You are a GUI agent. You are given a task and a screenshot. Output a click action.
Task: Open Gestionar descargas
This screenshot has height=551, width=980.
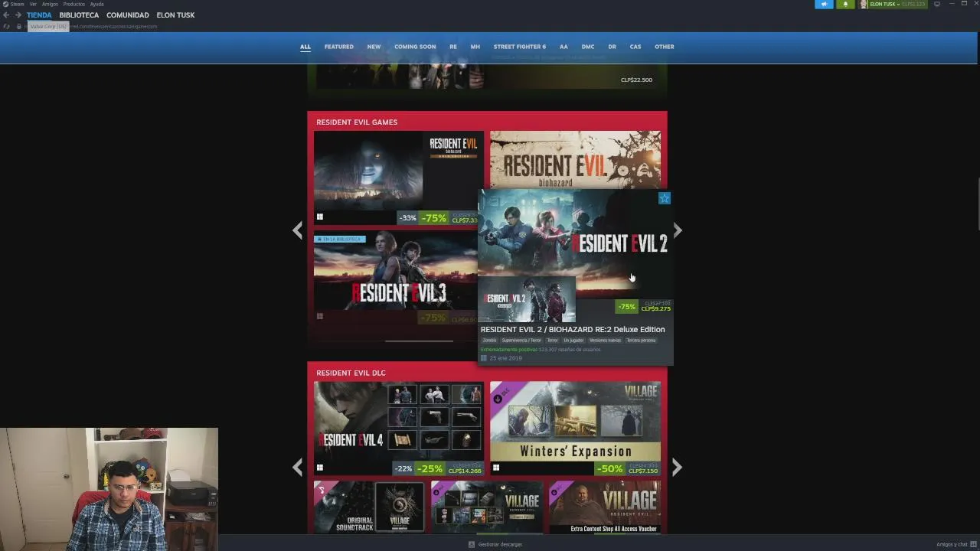click(500, 544)
